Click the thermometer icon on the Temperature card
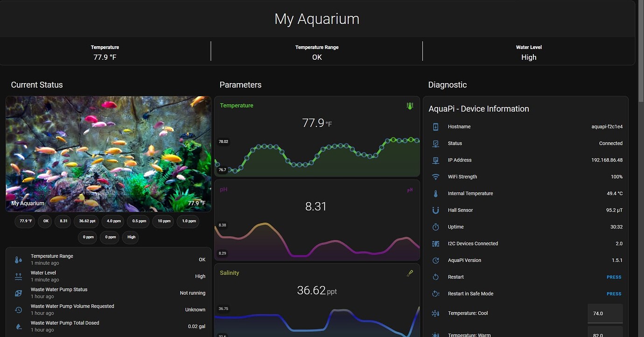644x337 pixels. tap(410, 105)
